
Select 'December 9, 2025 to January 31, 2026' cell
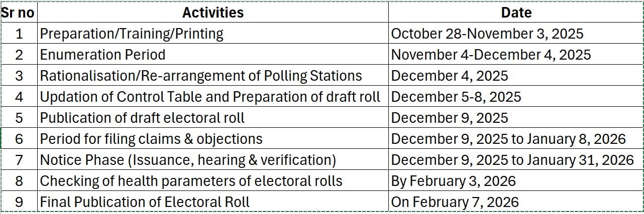(512, 160)
